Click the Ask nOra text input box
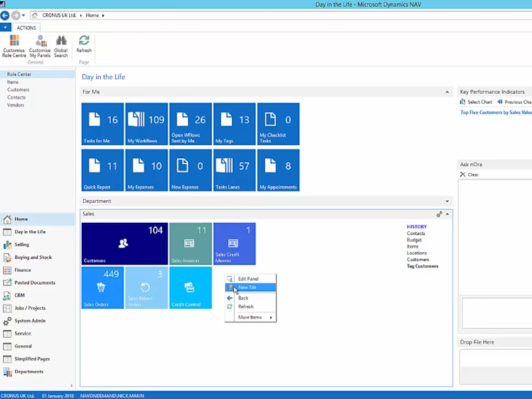The height and width of the screenshot is (399, 532). 497,313
